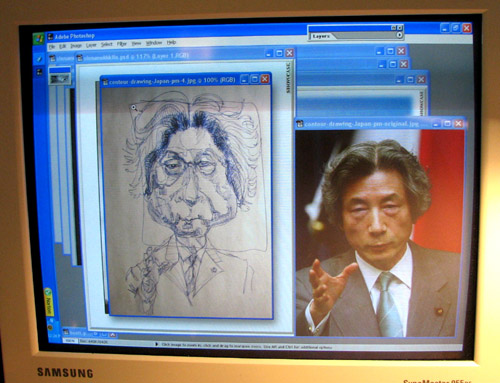Open the File menu
This screenshot has height=383, width=500.
[x=52, y=47]
